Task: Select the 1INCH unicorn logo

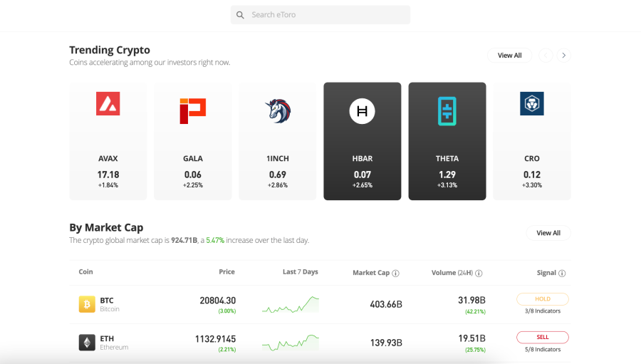Action: [278, 111]
